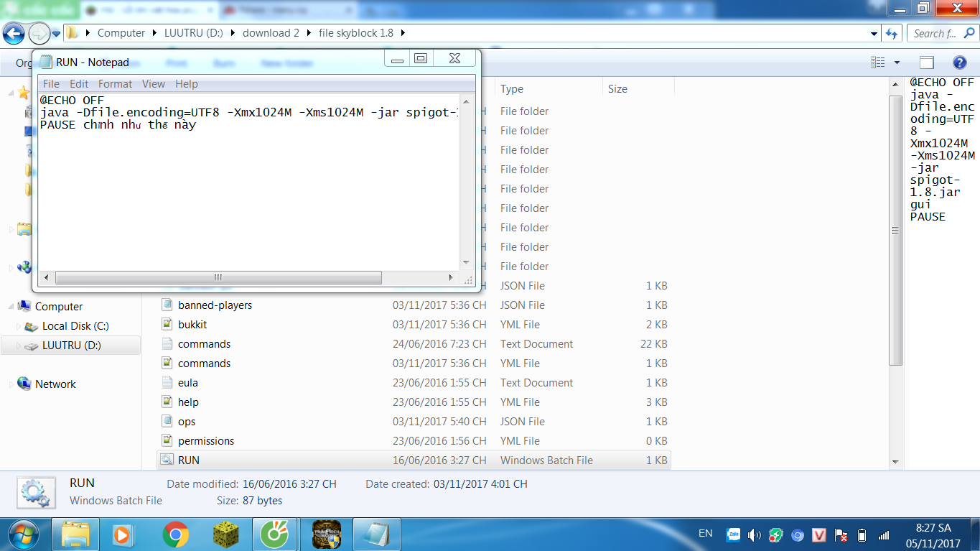Click 'Computer' in the address breadcrumb
The image size is (980, 551).
(121, 33)
